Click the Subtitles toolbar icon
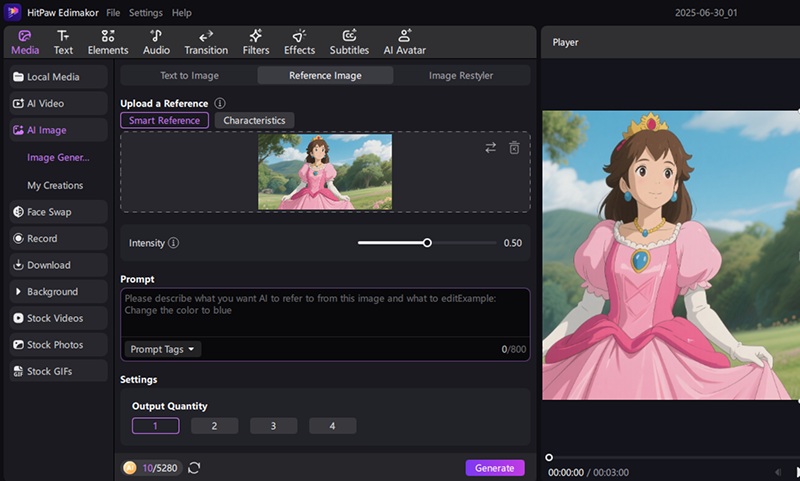The width and height of the screenshot is (800, 481). tap(349, 42)
